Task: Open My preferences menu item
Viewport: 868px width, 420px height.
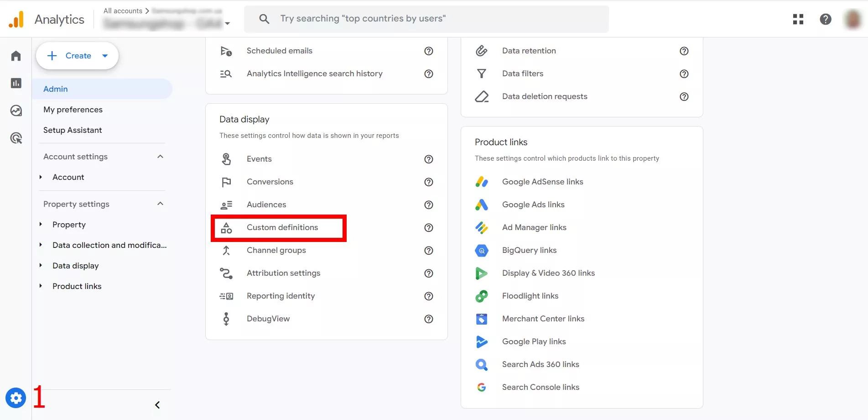Action: click(x=73, y=110)
